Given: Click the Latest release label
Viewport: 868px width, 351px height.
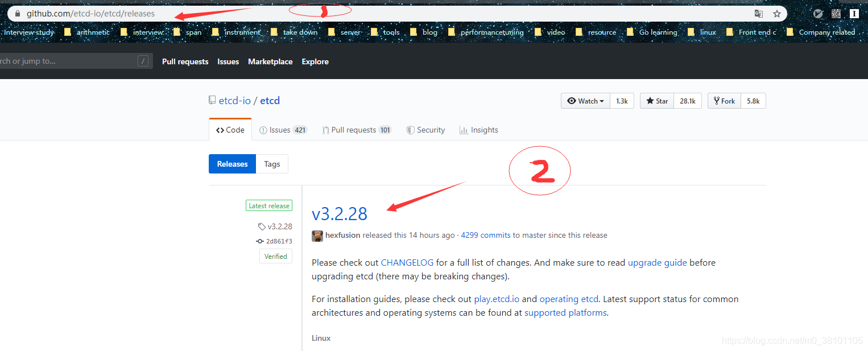Looking at the screenshot, I should click(x=269, y=206).
